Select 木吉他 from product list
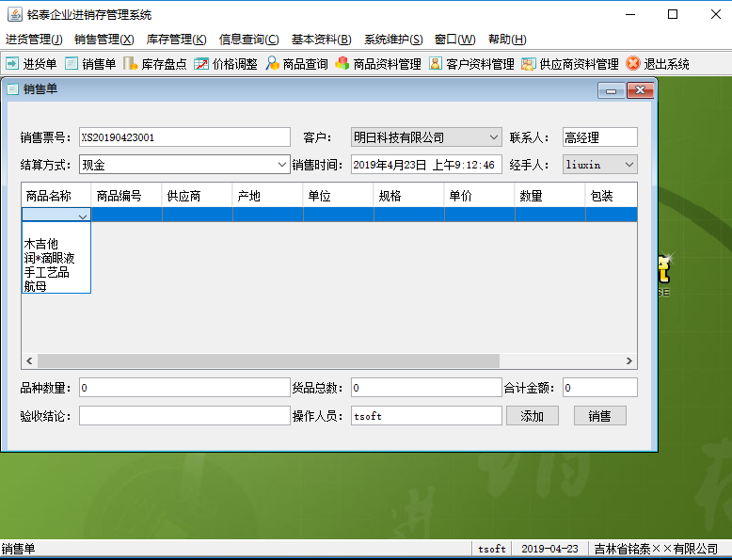The height and width of the screenshot is (560, 732). [56, 244]
